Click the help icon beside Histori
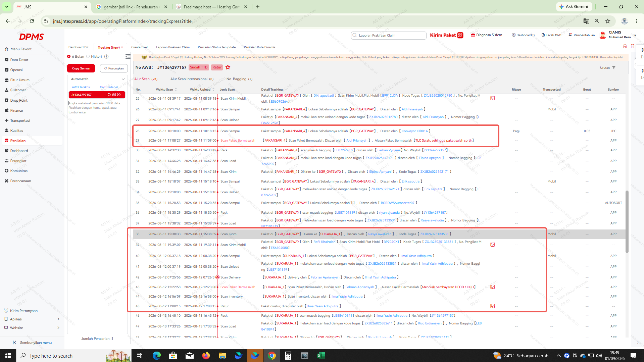This screenshot has height=362, width=644. [x=106, y=57]
